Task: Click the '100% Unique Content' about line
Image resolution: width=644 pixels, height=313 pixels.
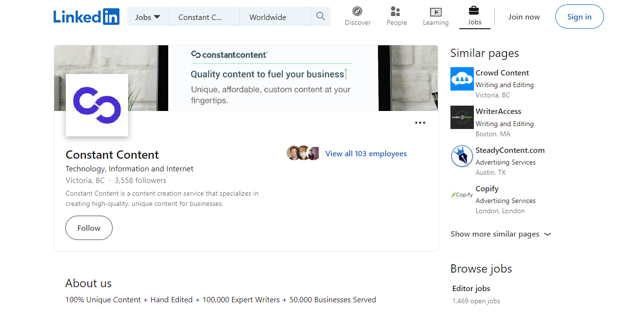Action: (221, 300)
